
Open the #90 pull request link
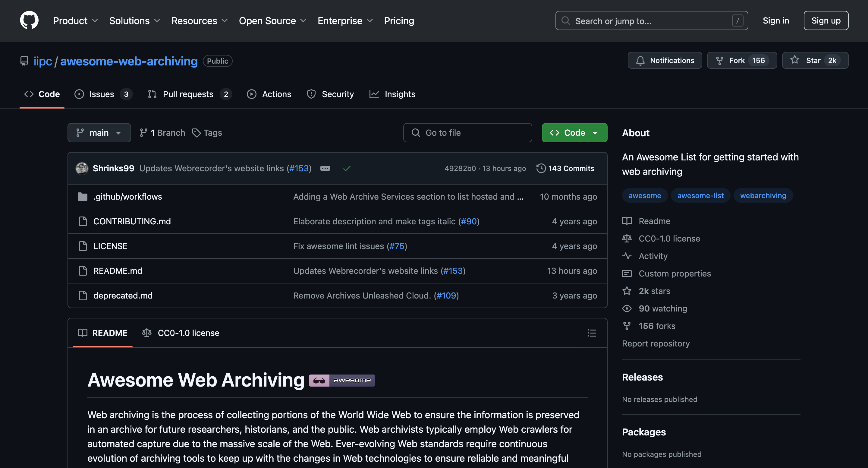pos(469,221)
